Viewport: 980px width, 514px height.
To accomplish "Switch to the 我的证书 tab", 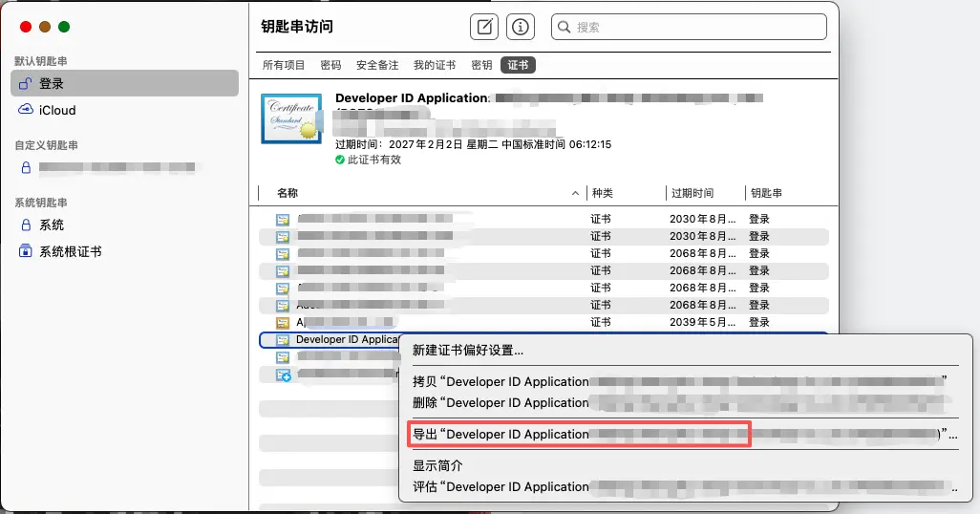I will click(x=435, y=65).
